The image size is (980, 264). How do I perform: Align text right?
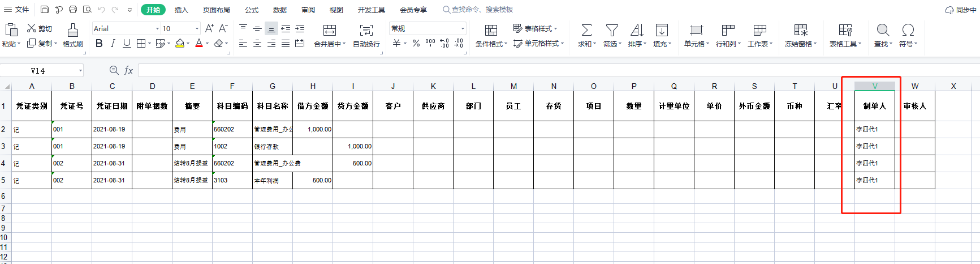click(271, 43)
